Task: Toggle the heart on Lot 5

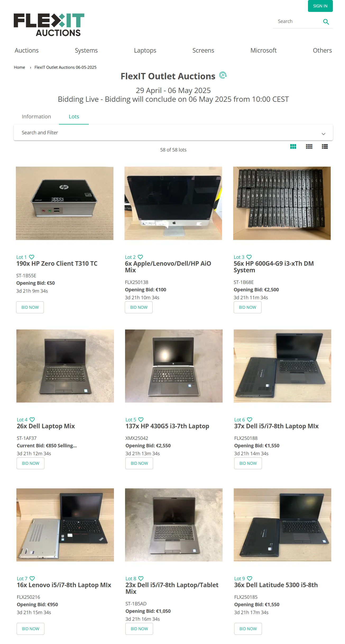Action: pyautogui.click(x=141, y=420)
